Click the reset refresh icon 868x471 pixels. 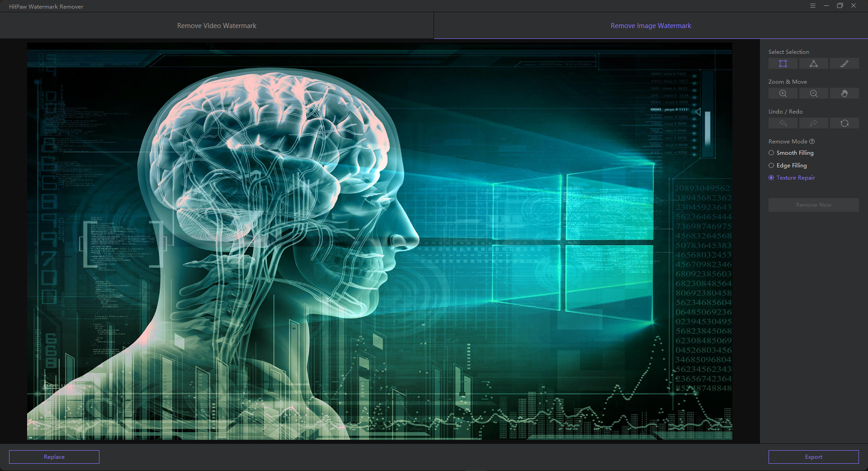tap(844, 124)
